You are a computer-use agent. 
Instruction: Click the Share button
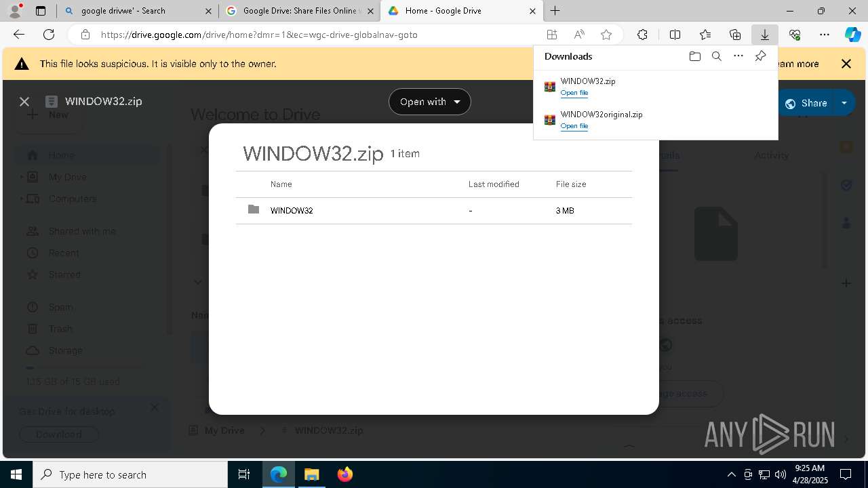point(806,103)
